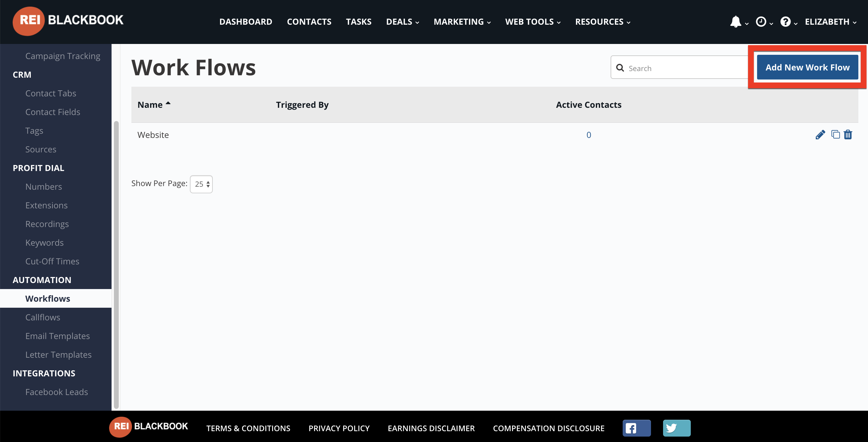The image size is (868, 442).
Task: Click the Active Contacts column header
Action: pos(589,105)
